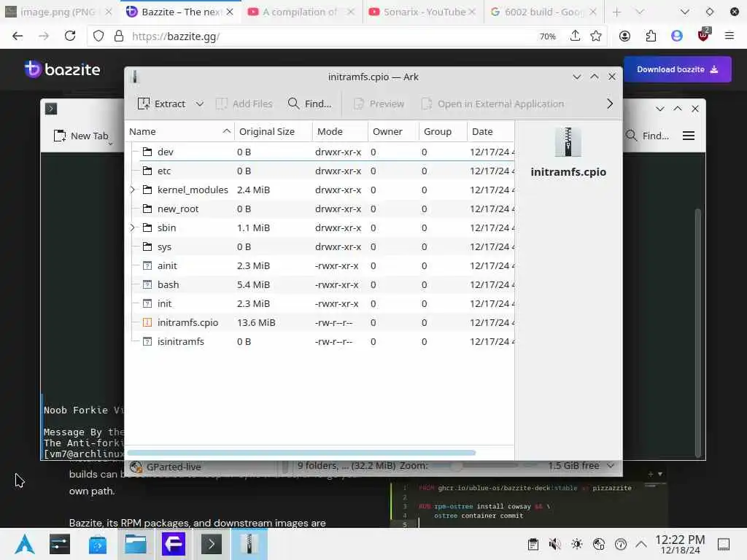The width and height of the screenshot is (747, 560).
Task: Click the horizontal scrollbar in Ark
Action: pos(301,452)
